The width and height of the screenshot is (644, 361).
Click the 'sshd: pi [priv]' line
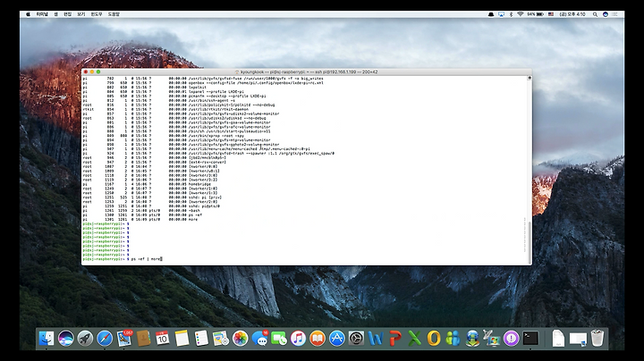click(x=152, y=197)
